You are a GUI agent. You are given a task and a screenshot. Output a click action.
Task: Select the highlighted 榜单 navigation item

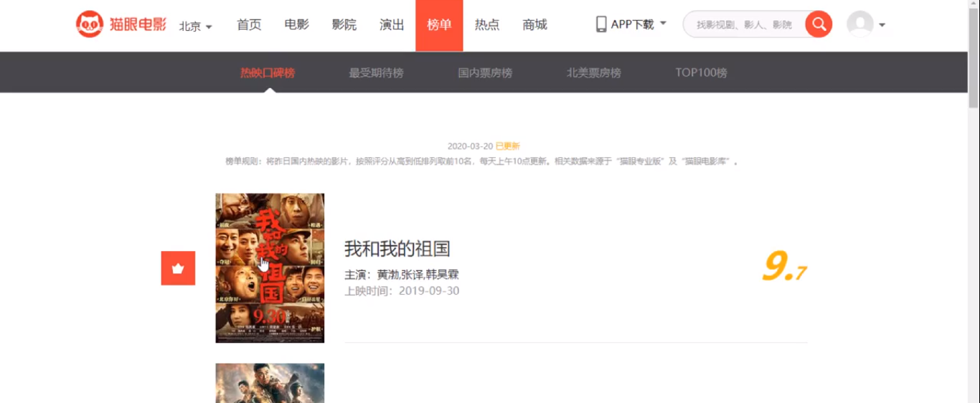tap(439, 25)
